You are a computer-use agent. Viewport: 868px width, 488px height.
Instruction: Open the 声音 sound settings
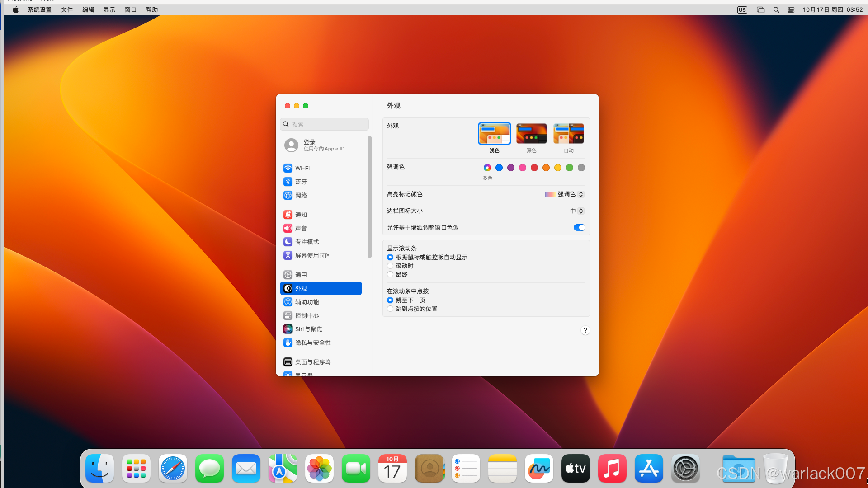click(x=321, y=228)
